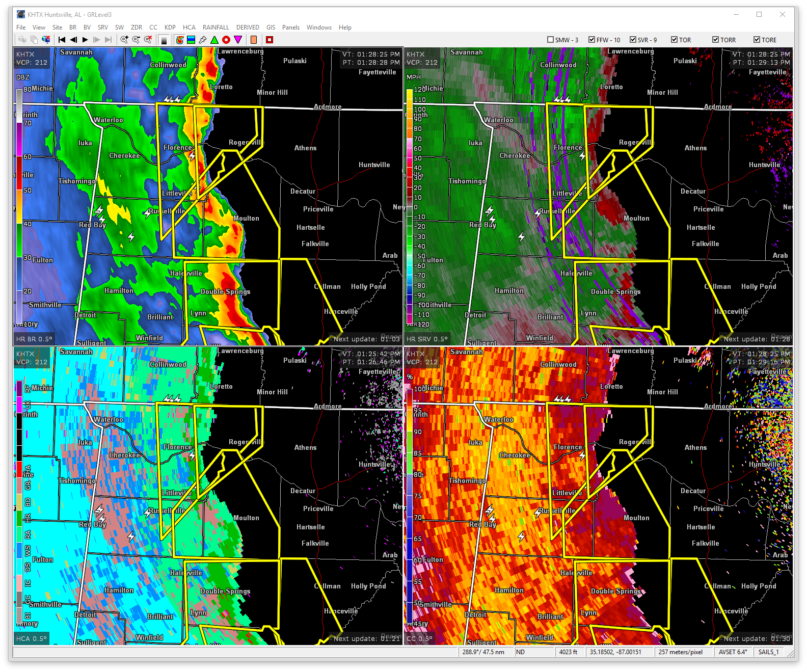The image size is (807, 672).
Task: Toggle the SVR - 9 checkbox off
Action: [x=633, y=40]
